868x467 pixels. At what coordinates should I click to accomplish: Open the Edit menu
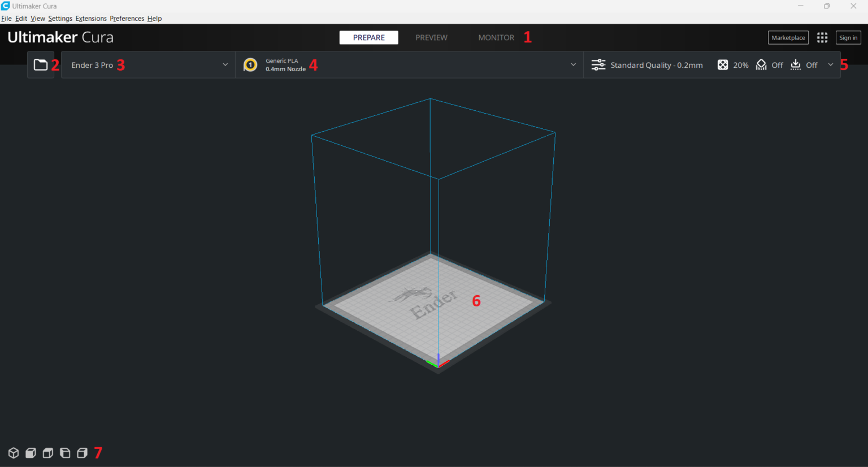(21, 19)
